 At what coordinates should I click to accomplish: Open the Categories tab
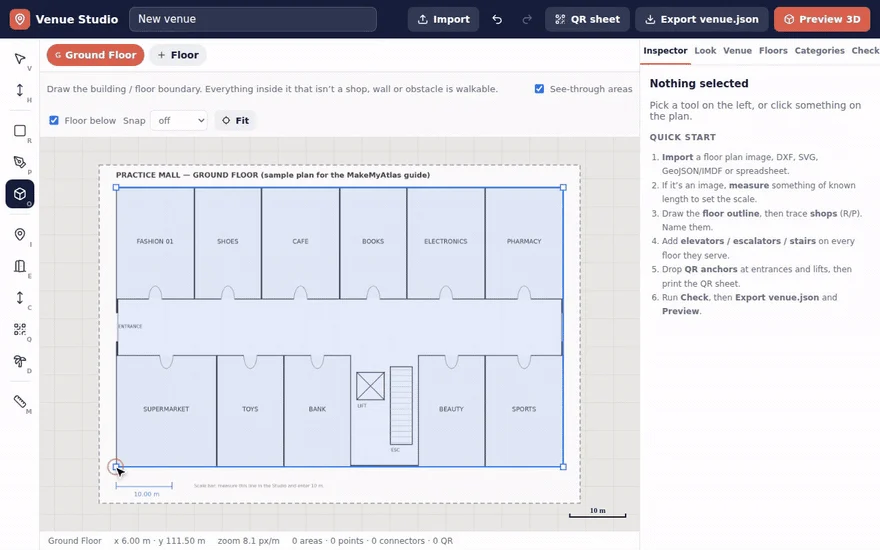pos(819,51)
